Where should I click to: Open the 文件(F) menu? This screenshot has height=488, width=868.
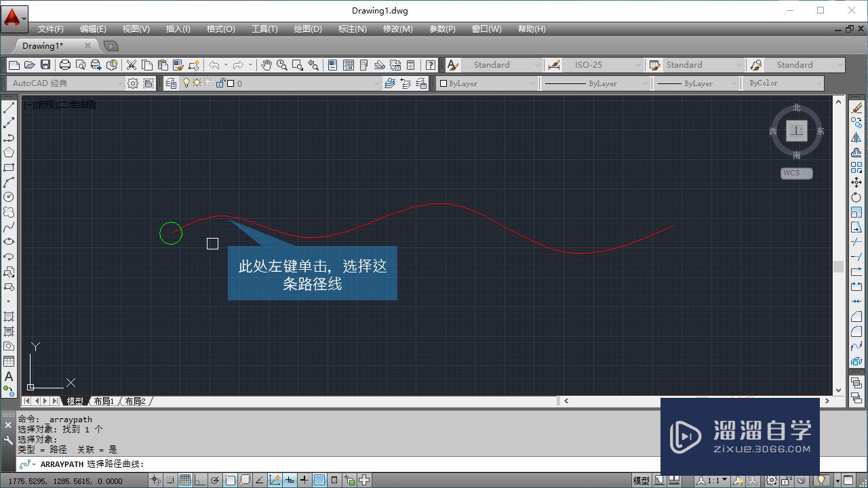51,29
